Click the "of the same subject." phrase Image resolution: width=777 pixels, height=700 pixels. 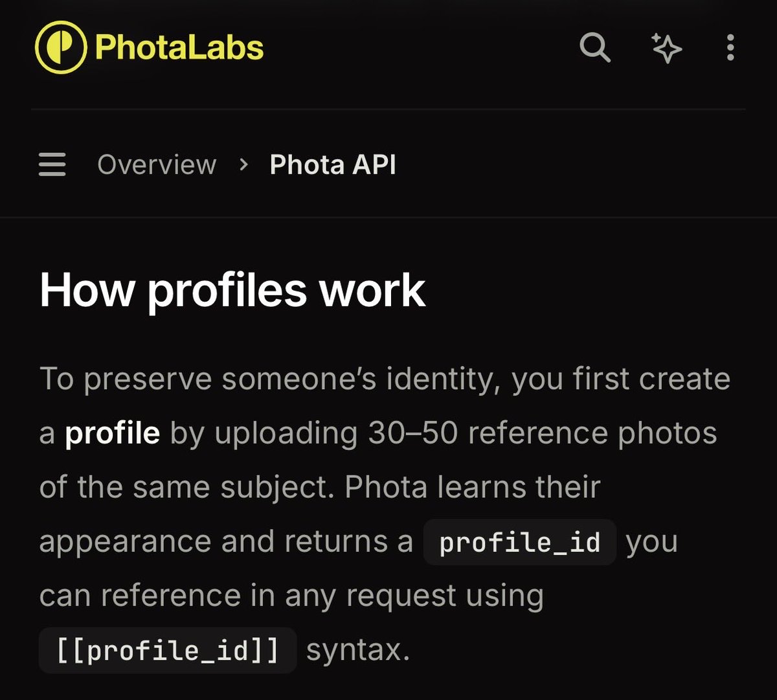point(186,487)
